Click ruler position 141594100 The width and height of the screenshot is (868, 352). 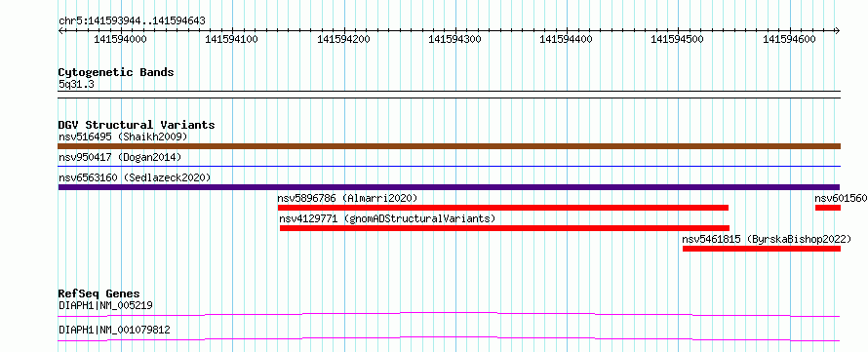point(232,39)
